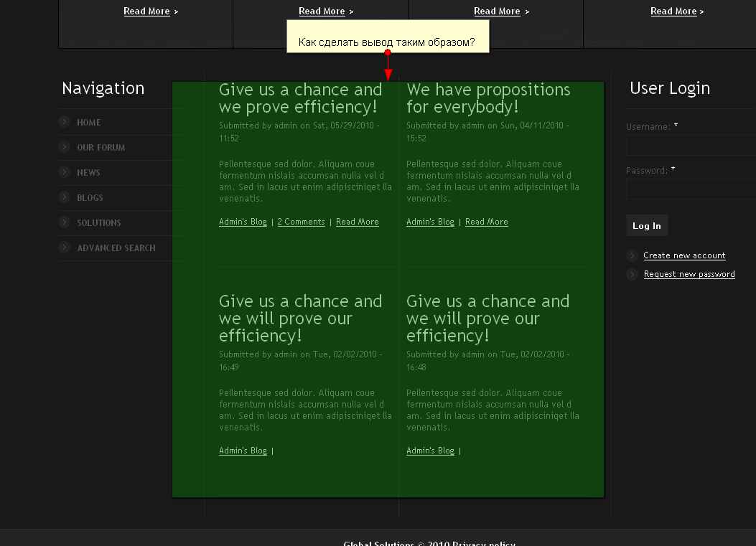This screenshot has width=756, height=546.
Task: Click Read More next to 2 Comments
Action: 357,222
